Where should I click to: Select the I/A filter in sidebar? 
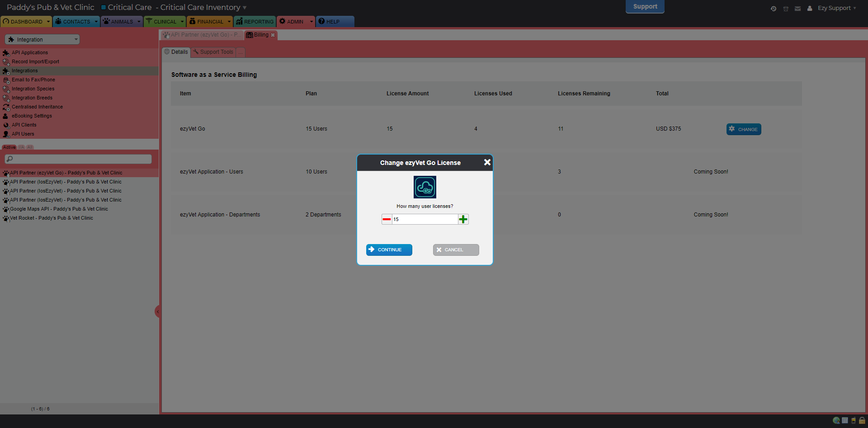point(21,147)
